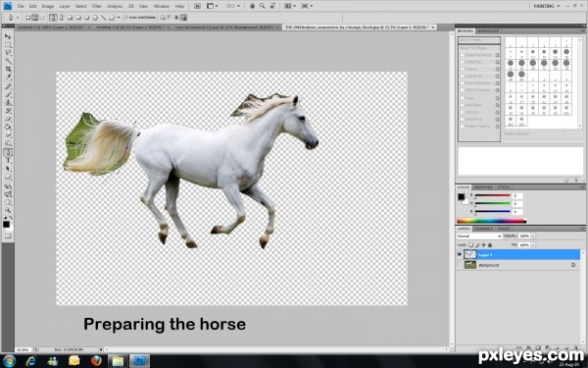This screenshot has width=588, height=368.
Task: Select the Move tool
Action: point(8,36)
